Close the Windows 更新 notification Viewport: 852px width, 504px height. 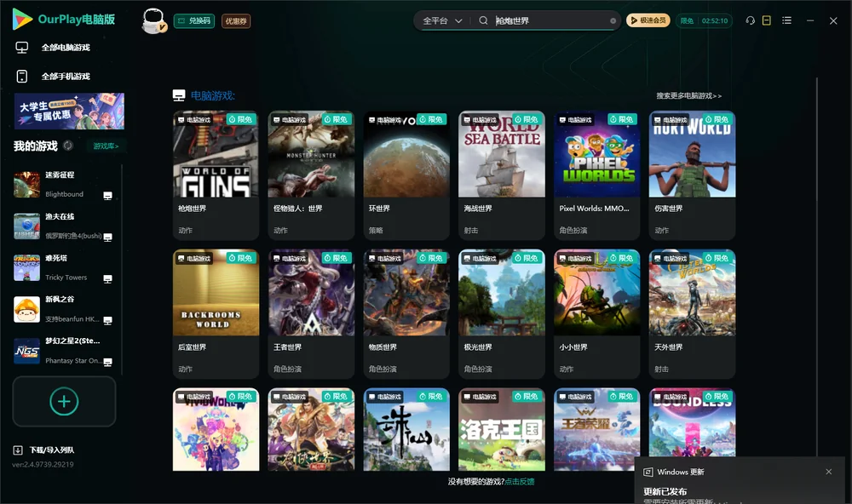click(x=829, y=472)
